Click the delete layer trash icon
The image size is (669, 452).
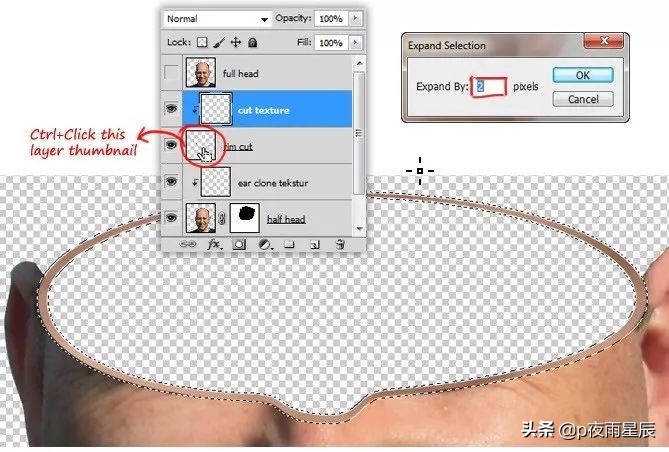(x=340, y=245)
